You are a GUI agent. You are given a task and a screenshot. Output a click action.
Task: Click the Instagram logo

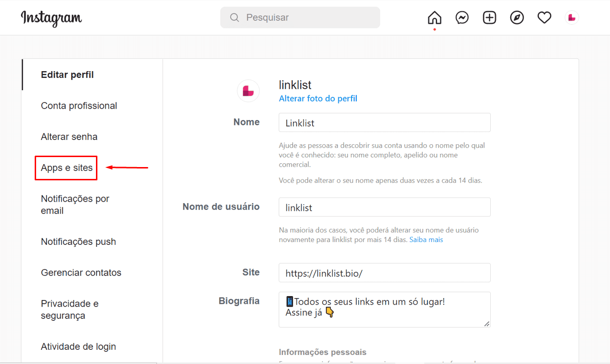51,18
